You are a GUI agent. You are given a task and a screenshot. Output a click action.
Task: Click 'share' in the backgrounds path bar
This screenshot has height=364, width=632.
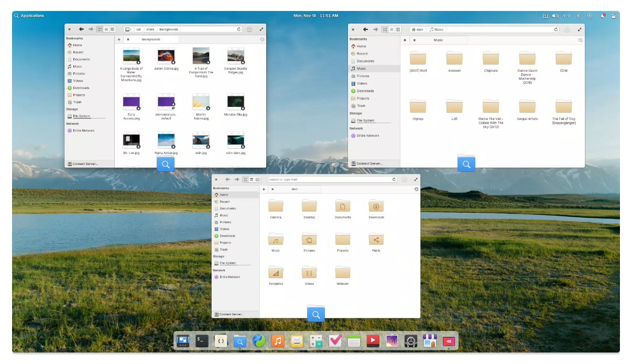click(150, 29)
